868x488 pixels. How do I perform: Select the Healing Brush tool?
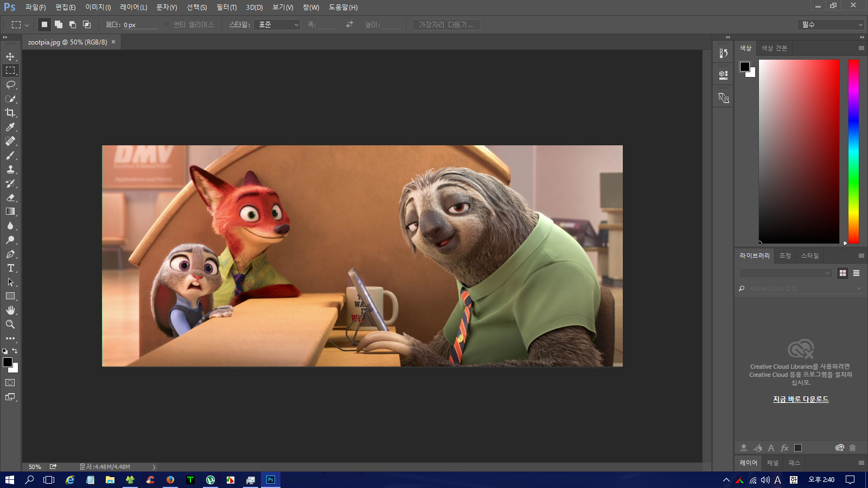tap(10, 141)
